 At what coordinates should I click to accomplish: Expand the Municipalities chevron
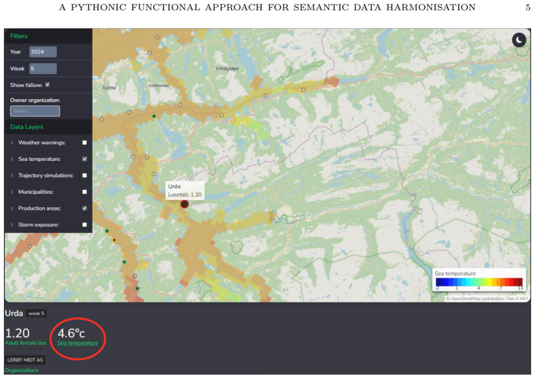pos(12,192)
